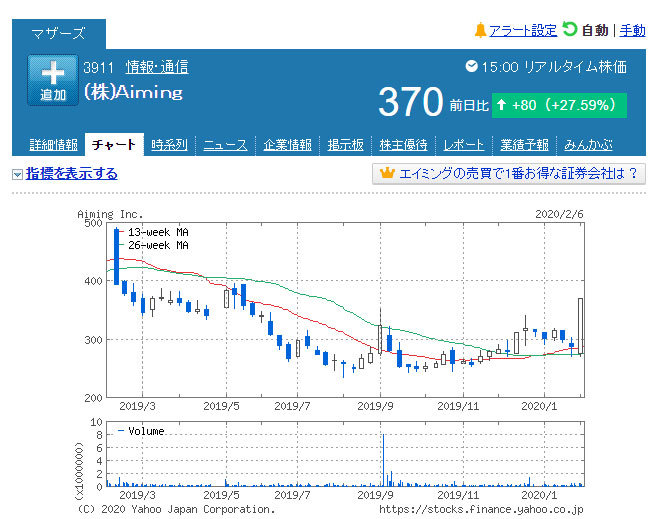
Task: Click the green up arrow in price change
Action: (501, 105)
